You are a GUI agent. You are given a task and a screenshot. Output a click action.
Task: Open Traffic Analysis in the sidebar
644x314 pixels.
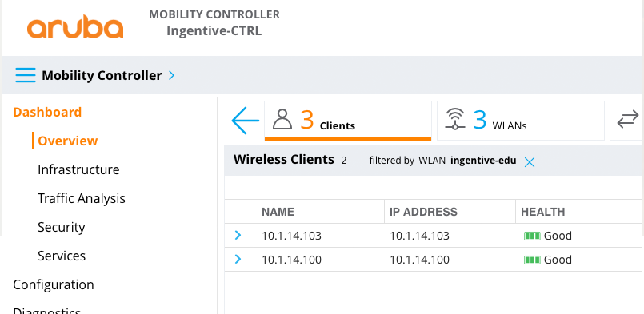click(82, 198)
